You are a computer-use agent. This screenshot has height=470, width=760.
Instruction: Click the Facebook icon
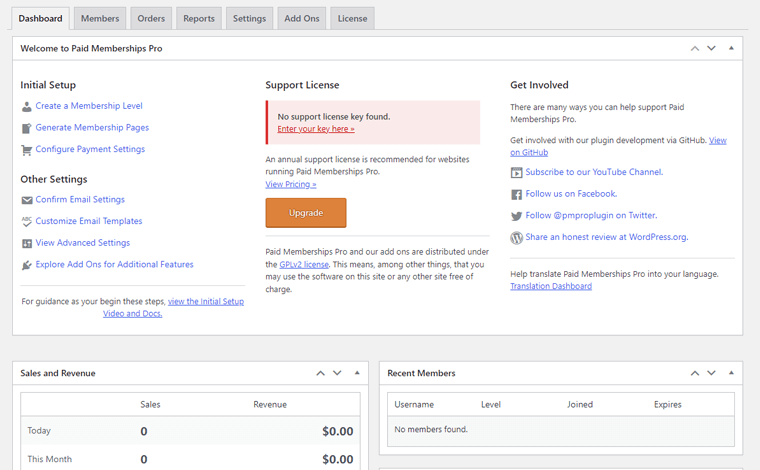(x=517, y=194)
